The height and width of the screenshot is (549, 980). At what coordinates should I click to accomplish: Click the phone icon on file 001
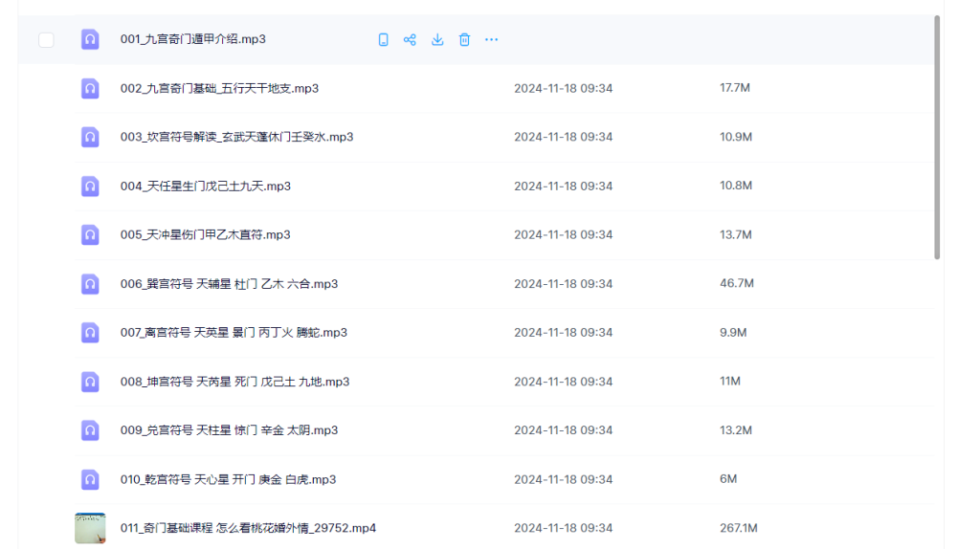(x=383, y=39)
